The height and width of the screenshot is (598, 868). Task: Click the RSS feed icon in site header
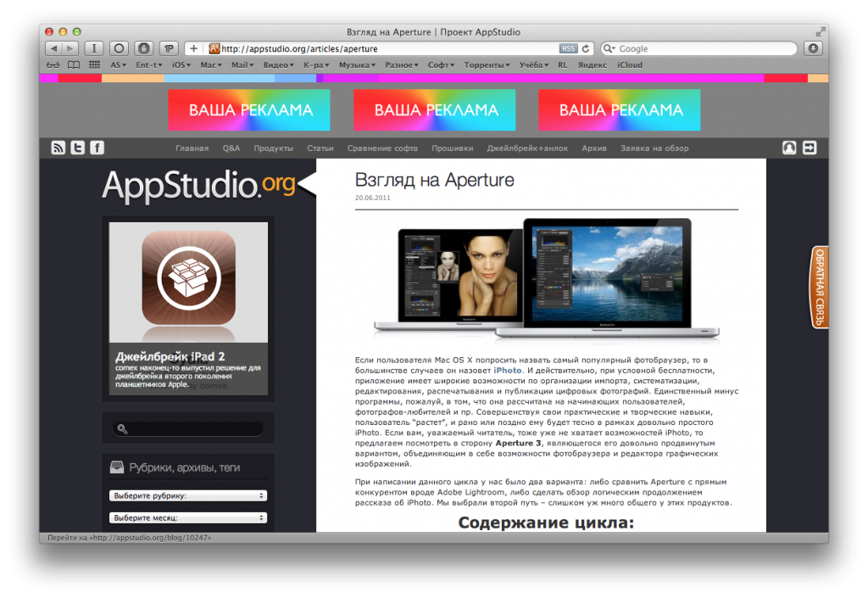click(x=58, y=148)
